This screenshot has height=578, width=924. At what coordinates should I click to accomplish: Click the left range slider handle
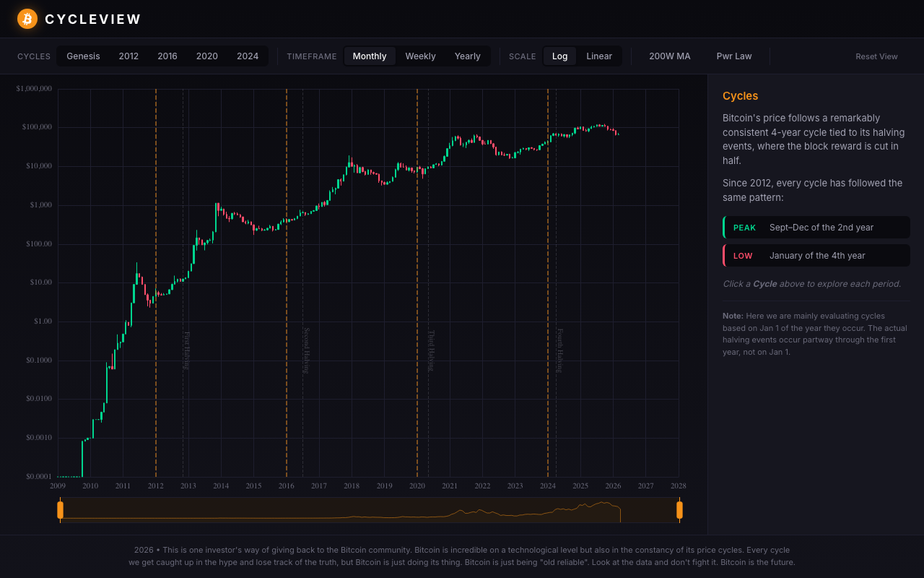(61, 510)
